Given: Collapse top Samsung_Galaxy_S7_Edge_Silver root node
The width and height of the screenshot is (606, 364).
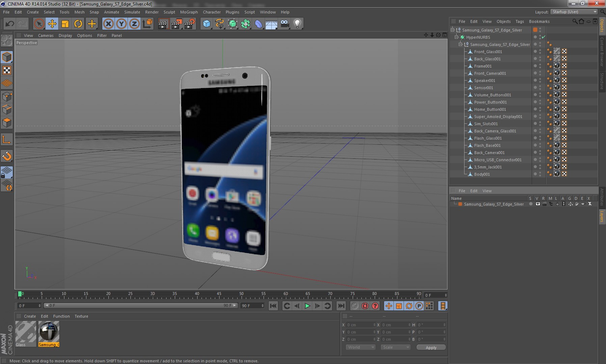Looking at the screenshot, I should coord(452,30).
